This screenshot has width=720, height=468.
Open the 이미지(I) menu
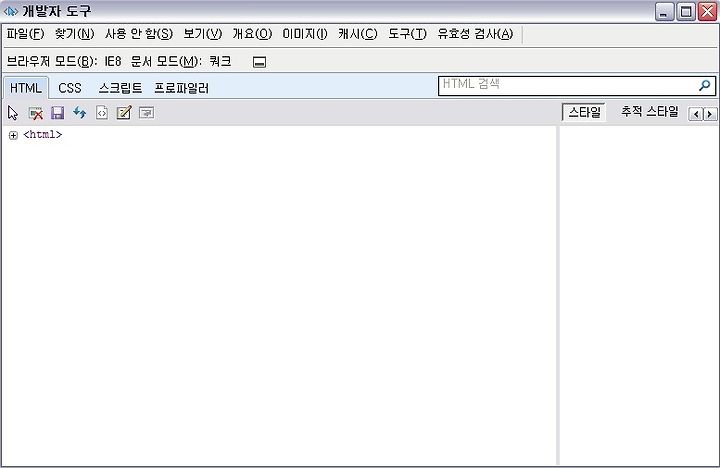[305, 34]
